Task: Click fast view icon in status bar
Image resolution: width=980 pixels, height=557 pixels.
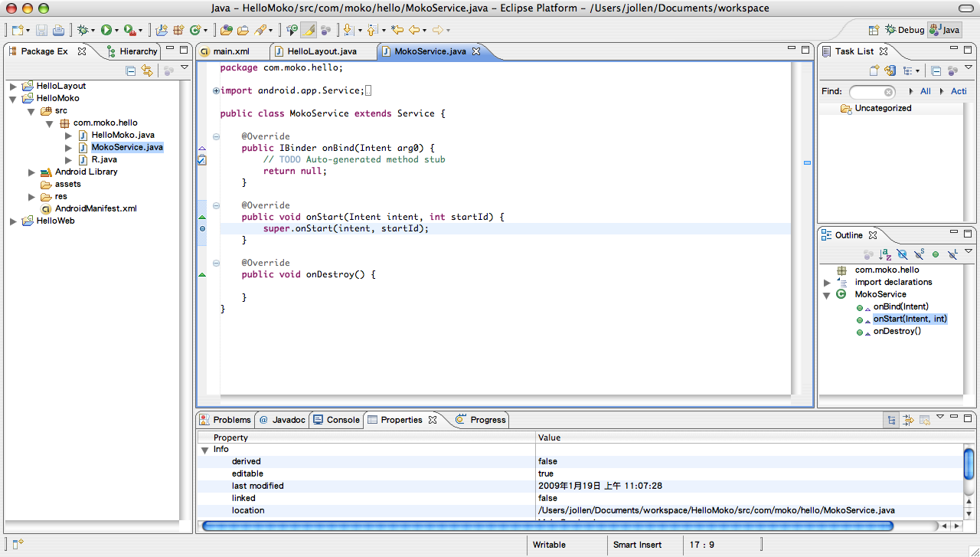Action: tap(18, 544)
